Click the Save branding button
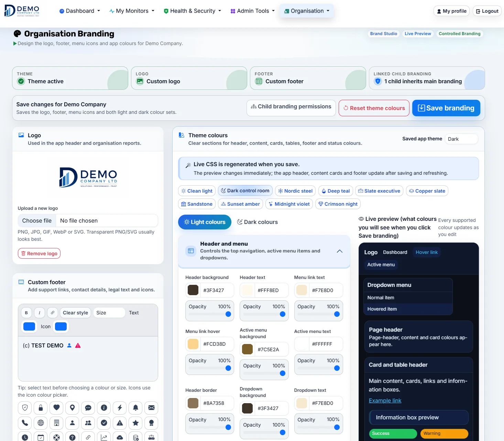The width and height of the screenshot is (504, 441). [x=446, y=108]
